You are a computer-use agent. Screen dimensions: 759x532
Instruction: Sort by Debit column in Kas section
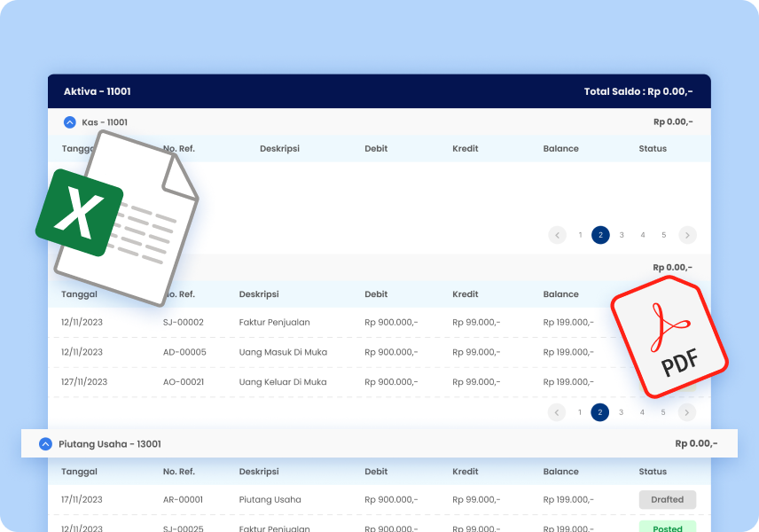click(376, 149)
